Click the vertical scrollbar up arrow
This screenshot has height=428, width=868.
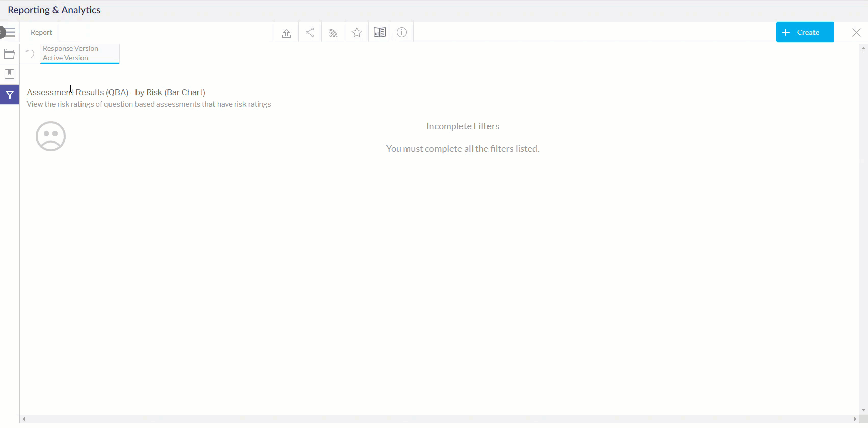click(x=863, y=48)
